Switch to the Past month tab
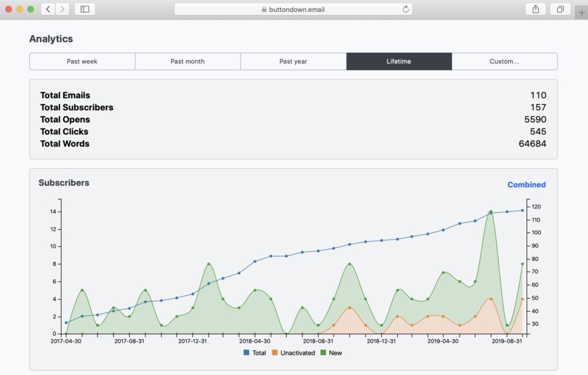The image size is (588, 375). 188,61
